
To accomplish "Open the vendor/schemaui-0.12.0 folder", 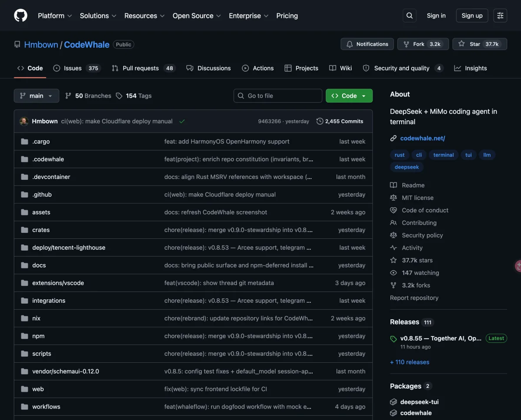I will coord(66,371).
